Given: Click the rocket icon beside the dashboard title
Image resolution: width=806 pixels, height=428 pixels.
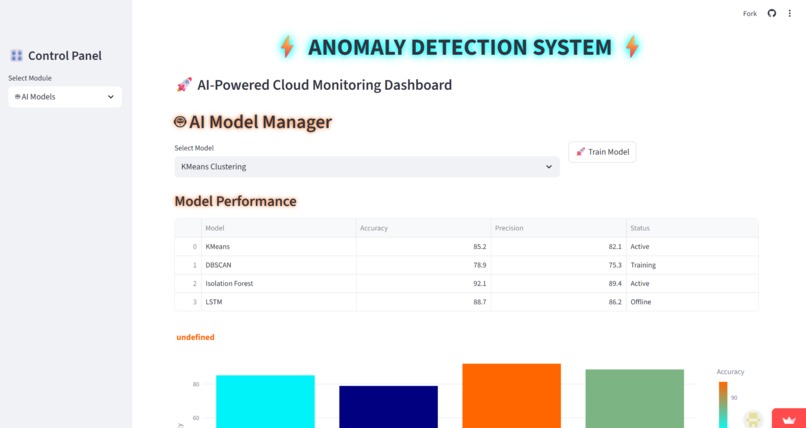Looking at the screenshot, I should 184,85.
